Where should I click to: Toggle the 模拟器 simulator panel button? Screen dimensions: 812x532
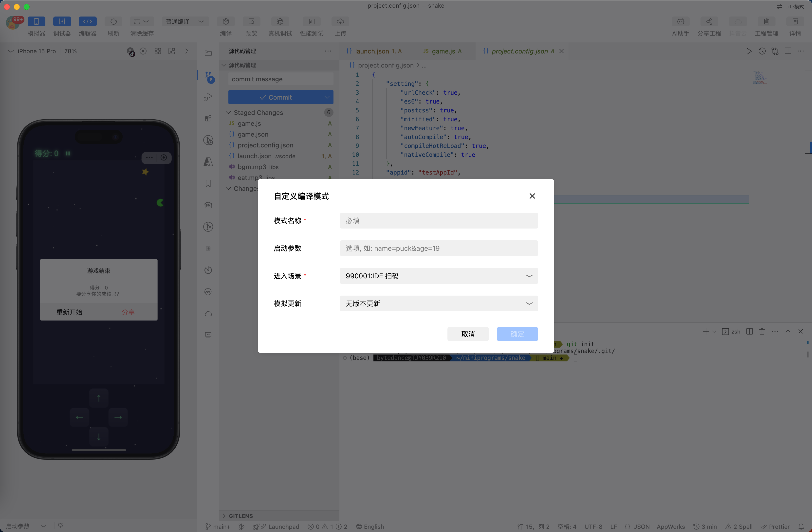[36, 21]
